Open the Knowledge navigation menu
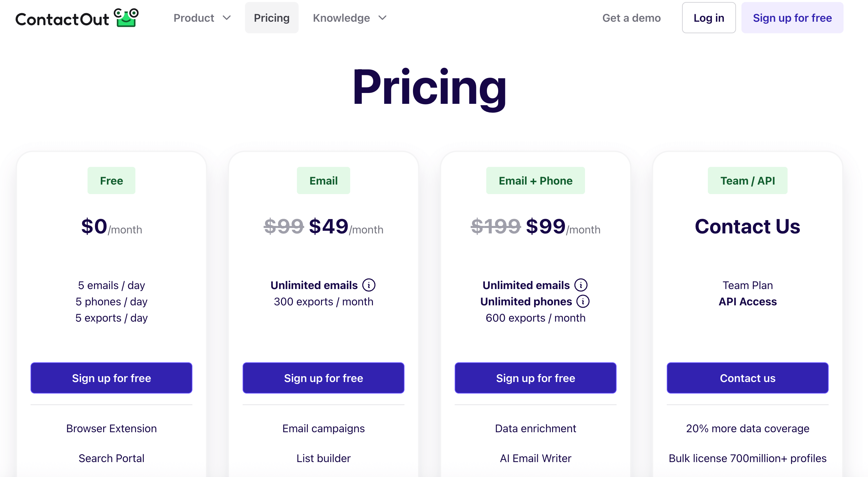Screen dimensions: 868x477 pyautogui.click(x=341, y=18)
